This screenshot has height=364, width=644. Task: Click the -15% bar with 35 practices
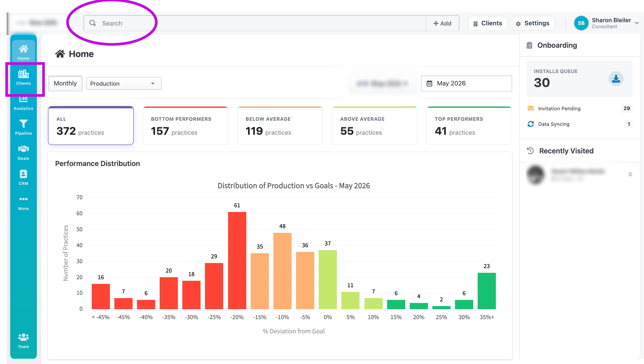[x=259, y=281]
